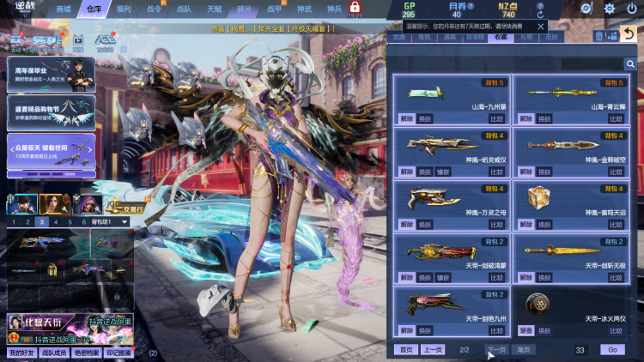Screen dimensions: 644x362
Task: Select backpack slot 5
Action: 70,222
